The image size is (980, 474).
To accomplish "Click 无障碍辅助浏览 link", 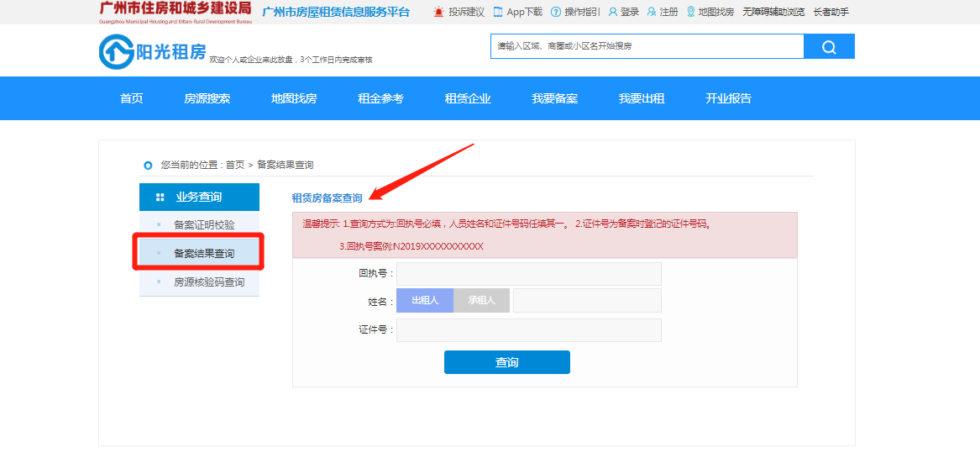I will (x=773, y=12).
